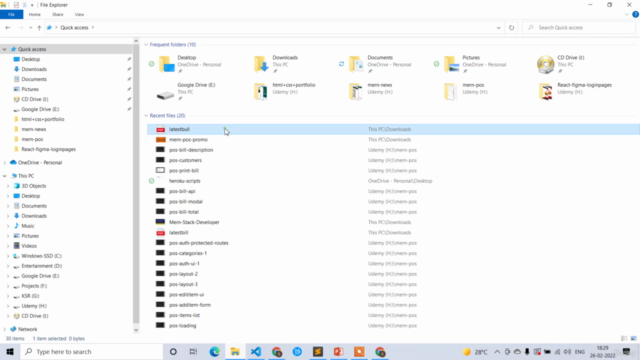The height and width of the screenshot is (360, 640).
Task: Open mern-pos folder tile
Action: (465, 91)
